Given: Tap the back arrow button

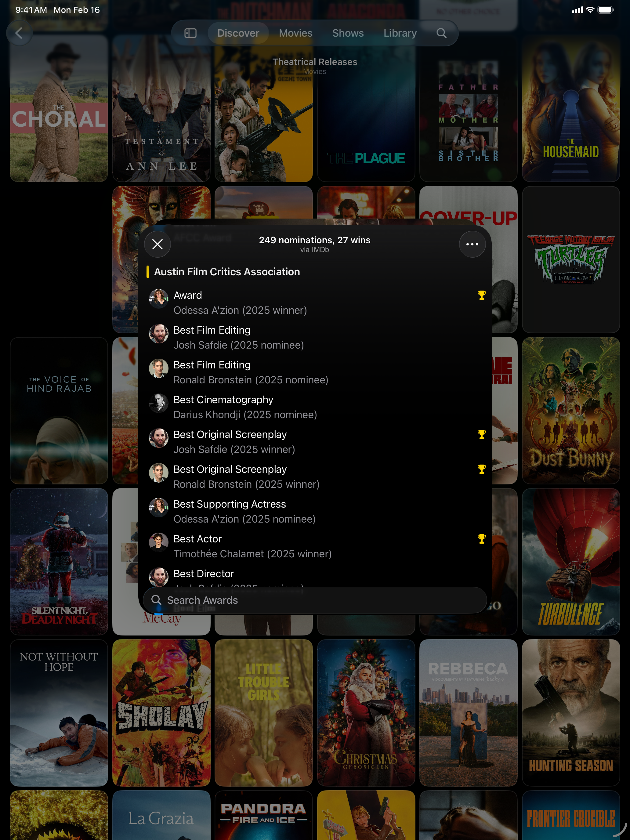Looking at the screenshot, I should tap(19, 33).
